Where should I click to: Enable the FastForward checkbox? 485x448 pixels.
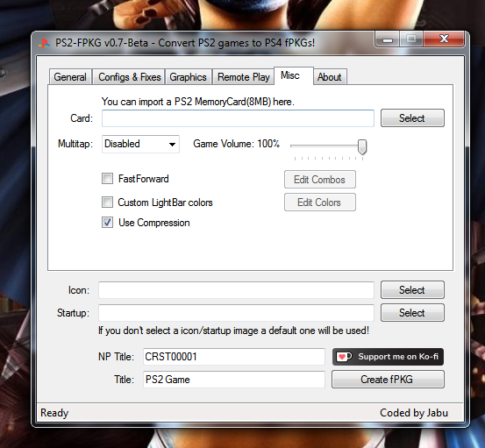(107, 179)
